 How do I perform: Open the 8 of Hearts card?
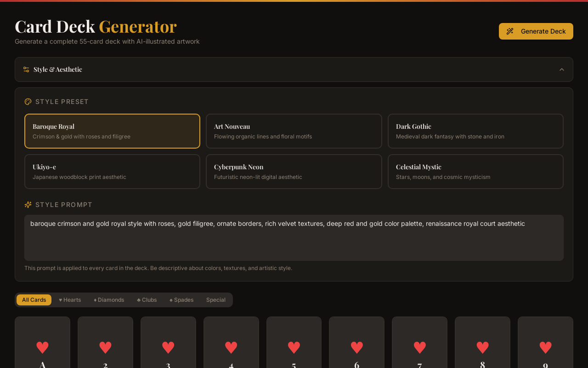pos(482,342)
